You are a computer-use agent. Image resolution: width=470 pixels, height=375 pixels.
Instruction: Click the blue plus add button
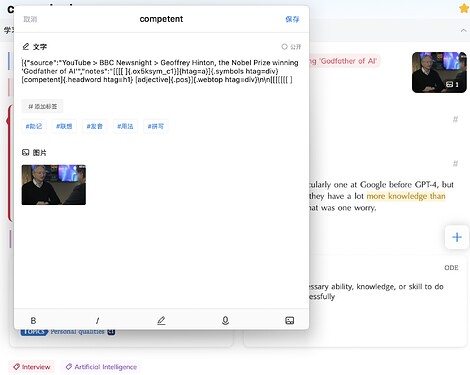[457, 237]
